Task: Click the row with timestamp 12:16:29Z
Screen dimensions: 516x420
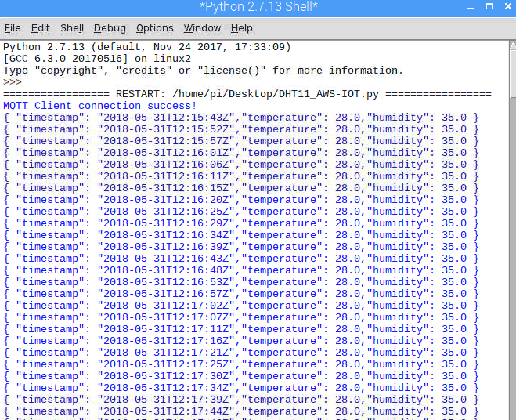Action: coord(241,223)
